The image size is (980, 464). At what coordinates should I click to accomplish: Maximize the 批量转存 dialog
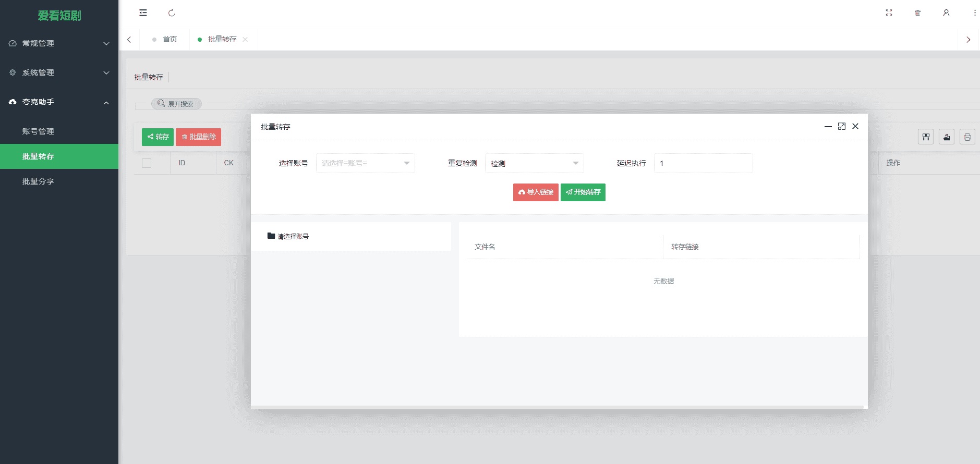click(x=841, y=127)
